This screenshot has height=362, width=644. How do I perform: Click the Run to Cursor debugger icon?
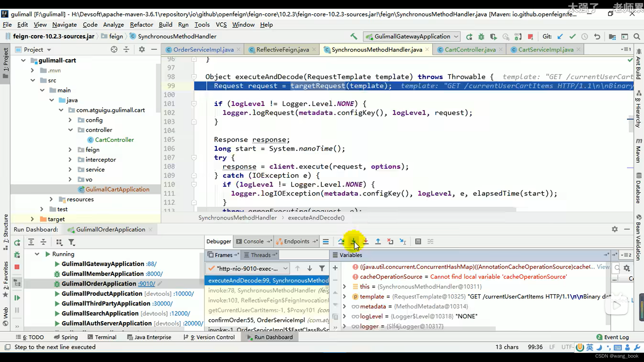click(x=403, y=241)
